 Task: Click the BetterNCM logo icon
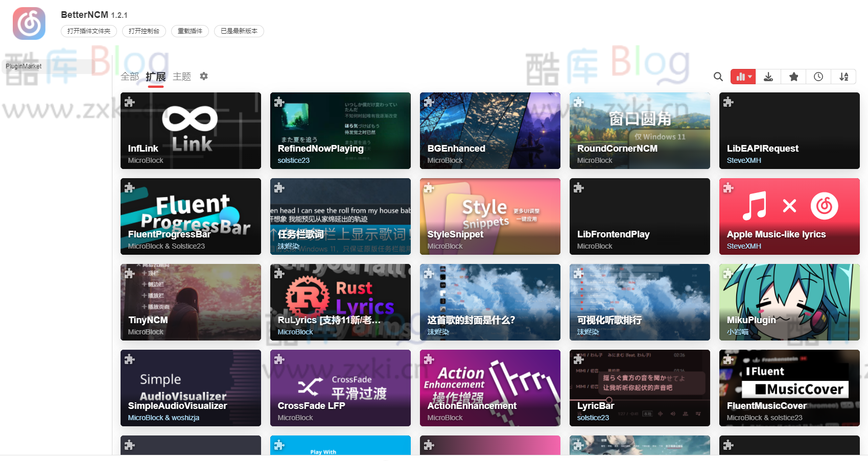pyautogui.click(x=29, y=23)
